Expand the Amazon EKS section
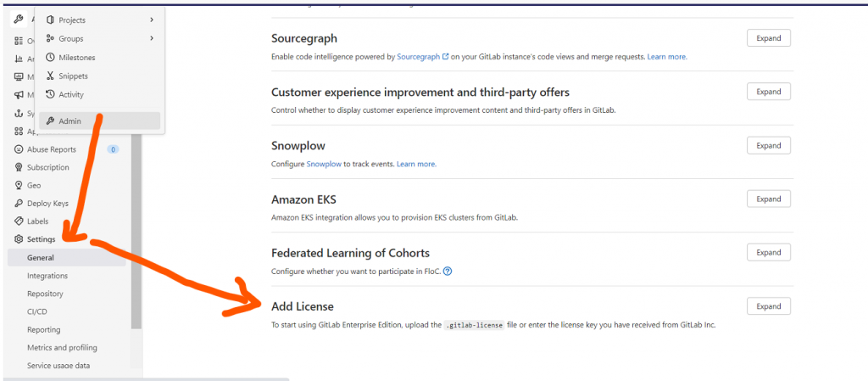The image size is (868, 381). click(x=768, y=199)
